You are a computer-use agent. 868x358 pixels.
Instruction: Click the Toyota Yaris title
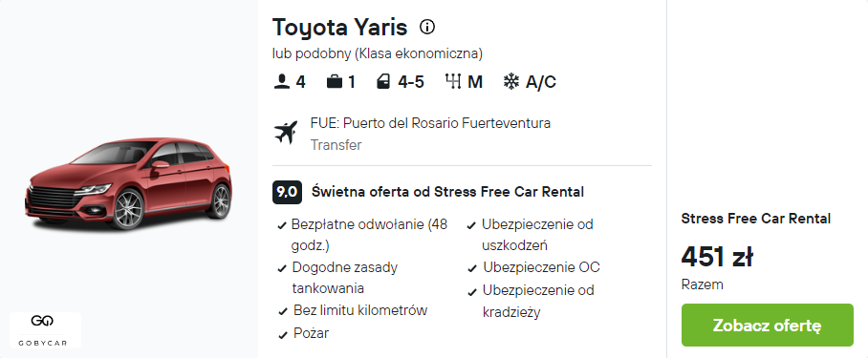[x=340, y=27]
